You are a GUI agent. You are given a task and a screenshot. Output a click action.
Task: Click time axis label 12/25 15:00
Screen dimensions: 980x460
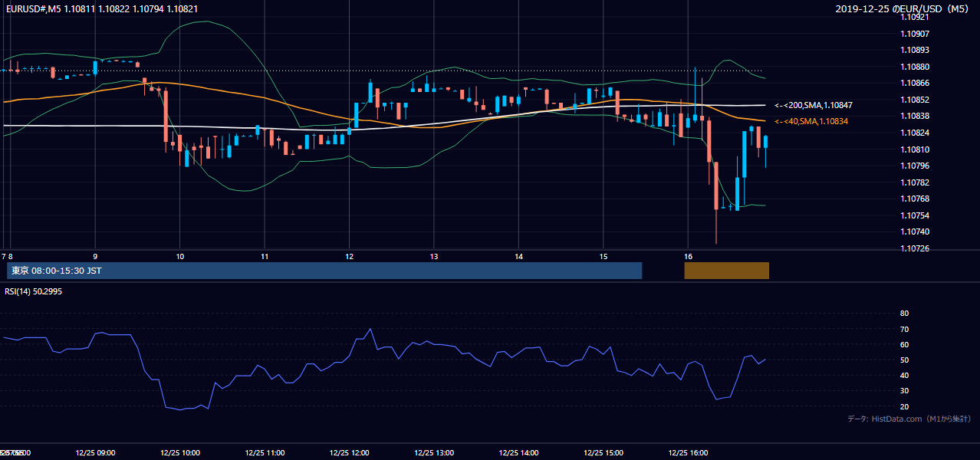[603, 453]
